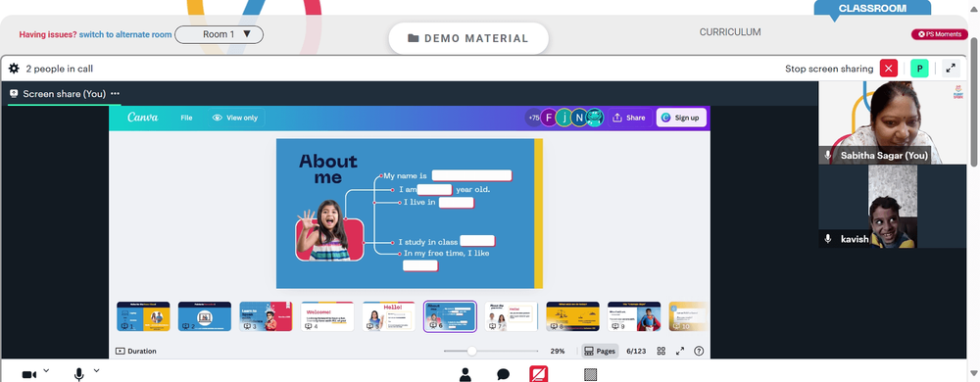Click the green P participant icon

pos(919,69)
